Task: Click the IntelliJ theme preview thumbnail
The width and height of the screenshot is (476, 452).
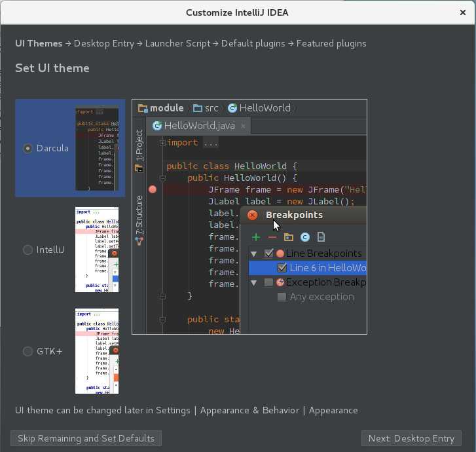Action: pos(97,250)
